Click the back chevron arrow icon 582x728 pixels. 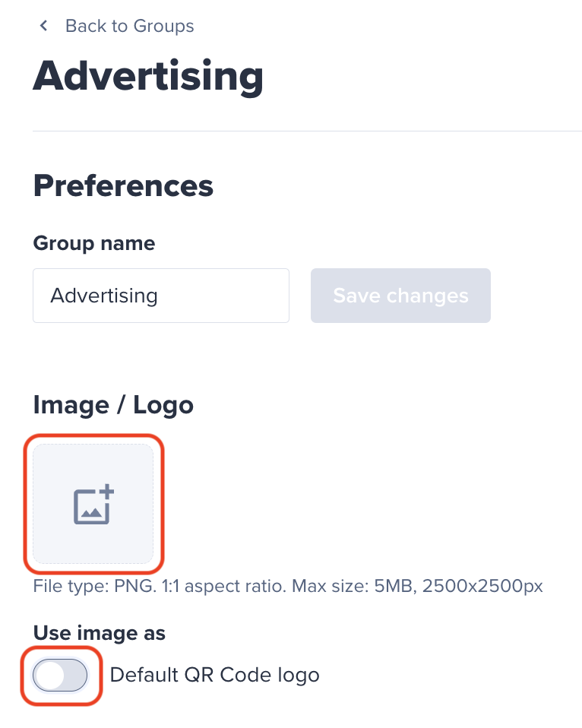tap(43, 26)
